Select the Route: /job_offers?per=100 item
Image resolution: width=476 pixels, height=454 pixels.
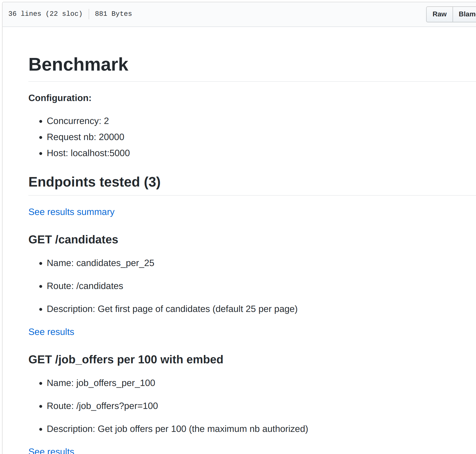pos(102,406)
